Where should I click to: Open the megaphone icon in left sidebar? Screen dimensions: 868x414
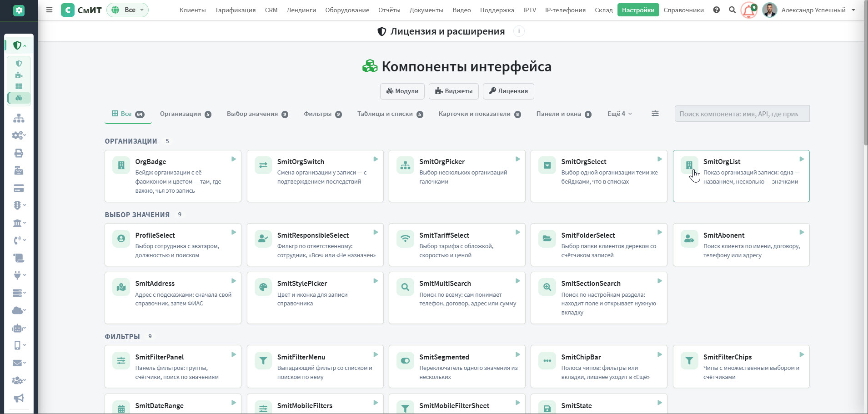pyautogui.click(x=19, y=398)
